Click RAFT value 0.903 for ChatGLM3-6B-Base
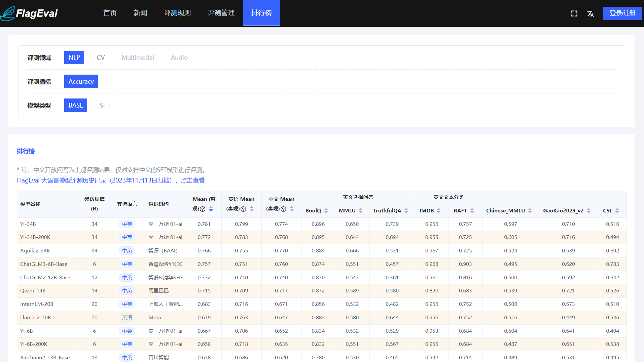 [x=465, y=264]
